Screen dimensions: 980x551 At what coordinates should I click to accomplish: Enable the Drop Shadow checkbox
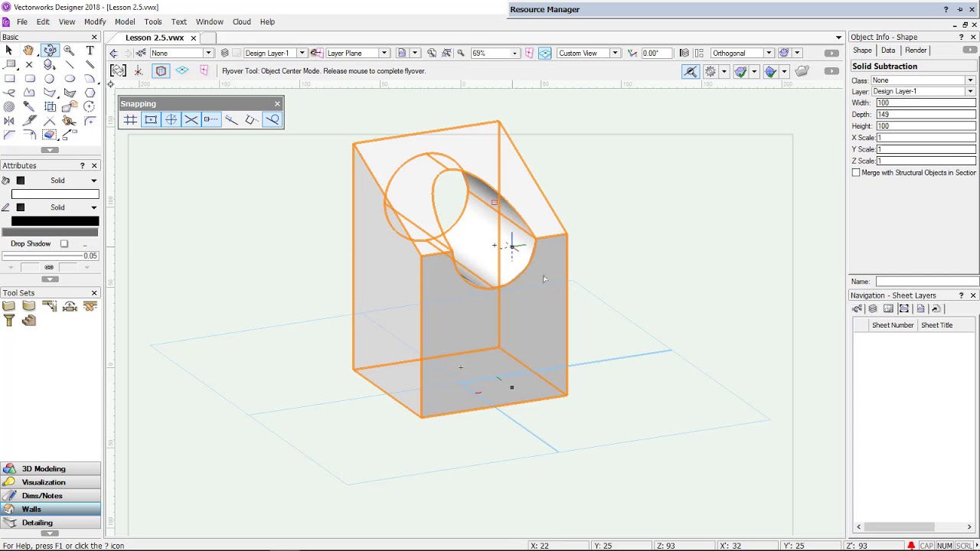point(64,243)
